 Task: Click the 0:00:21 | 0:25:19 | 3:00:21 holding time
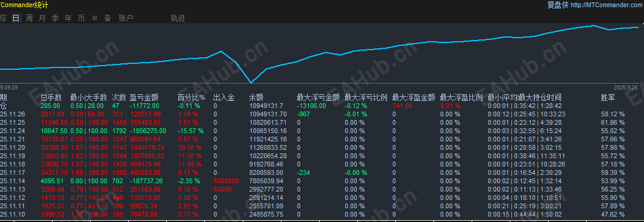[524, 206]
